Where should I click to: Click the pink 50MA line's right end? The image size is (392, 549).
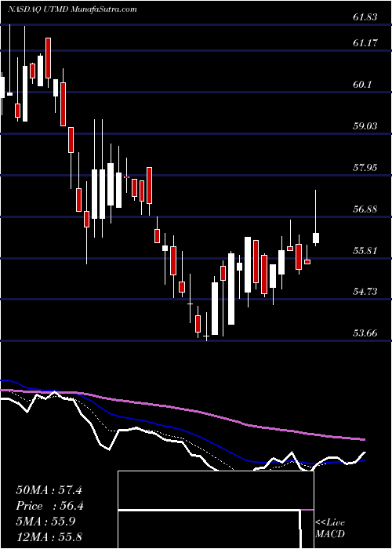click(x=364, y=439)
